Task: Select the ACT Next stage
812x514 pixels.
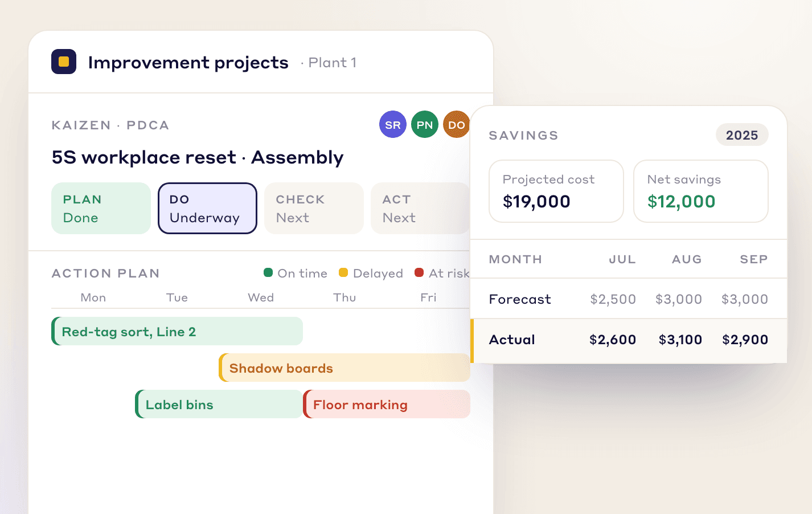Action: 420,208
